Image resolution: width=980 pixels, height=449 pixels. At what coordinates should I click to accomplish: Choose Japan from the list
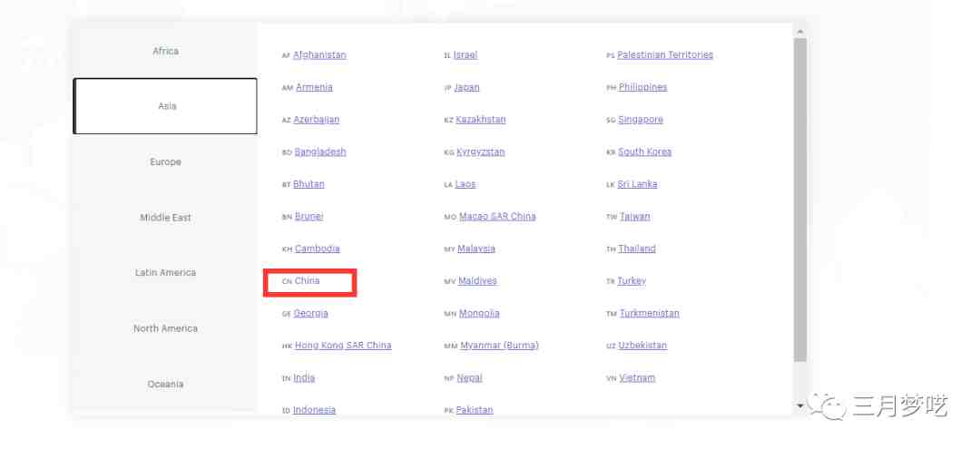[x=467, y=87]
